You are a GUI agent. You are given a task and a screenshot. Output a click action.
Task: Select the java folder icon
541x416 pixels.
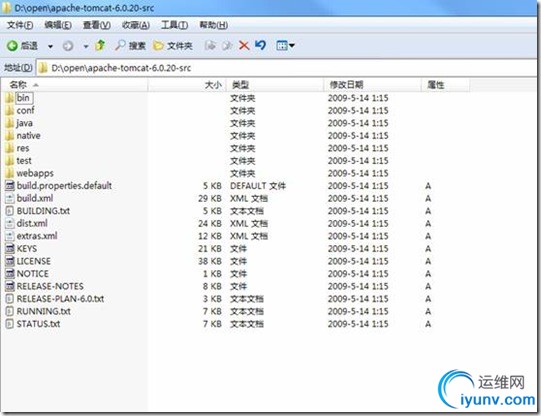click(10, 123)
